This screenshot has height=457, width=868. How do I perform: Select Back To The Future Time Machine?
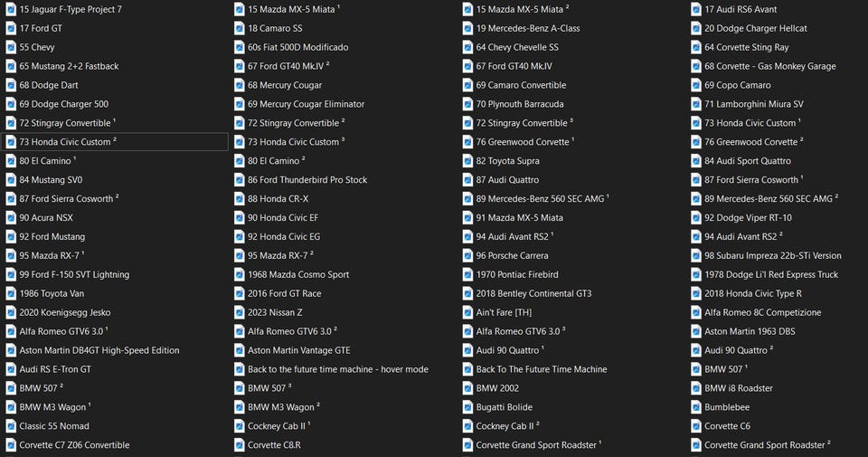point(542,369)
